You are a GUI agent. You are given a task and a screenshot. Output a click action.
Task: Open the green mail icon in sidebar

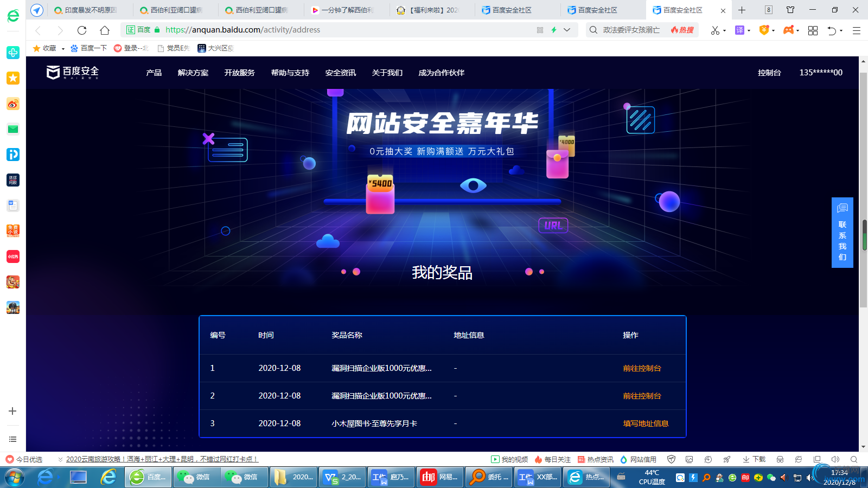pyautogui.click(x=13, y=129)
